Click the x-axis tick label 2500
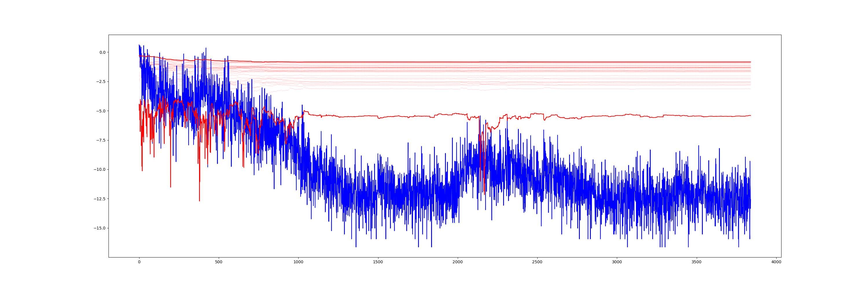 [x=537, y=262]
